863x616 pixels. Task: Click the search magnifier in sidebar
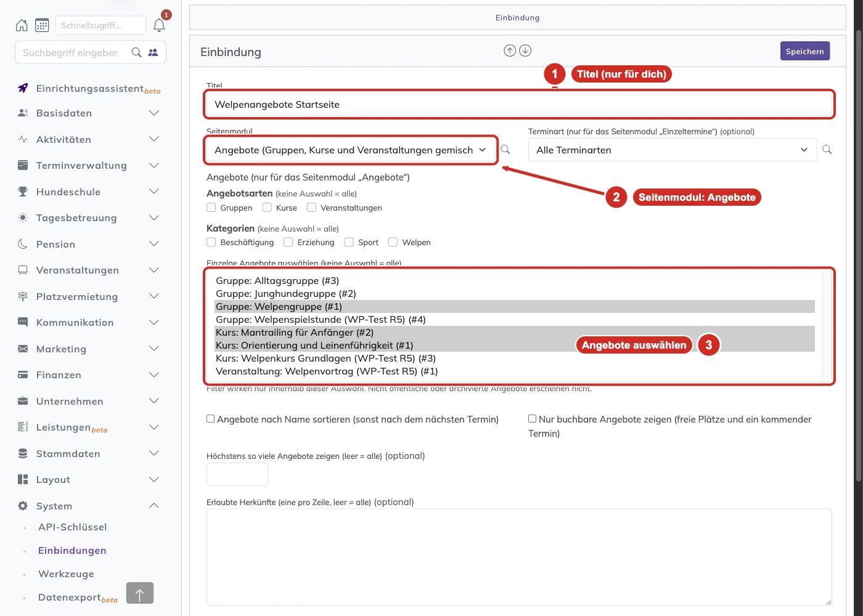coord(137,52)
